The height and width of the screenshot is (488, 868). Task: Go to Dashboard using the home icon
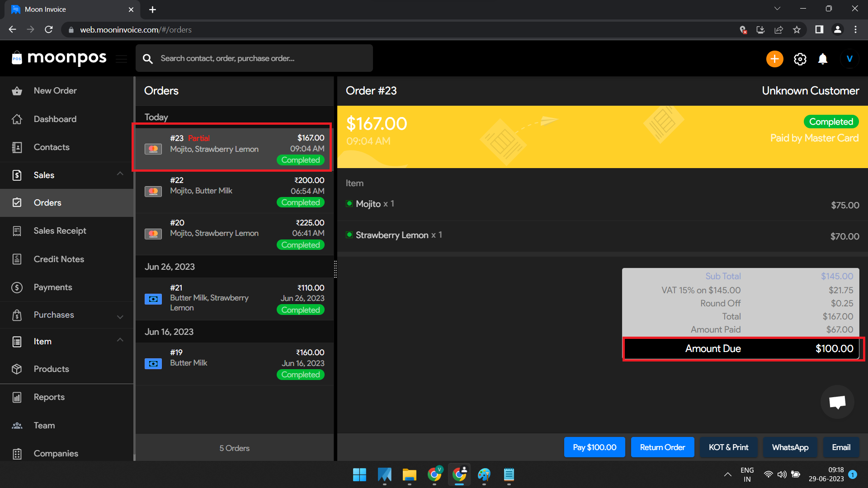pyautogui.click(x=17, y=119)
